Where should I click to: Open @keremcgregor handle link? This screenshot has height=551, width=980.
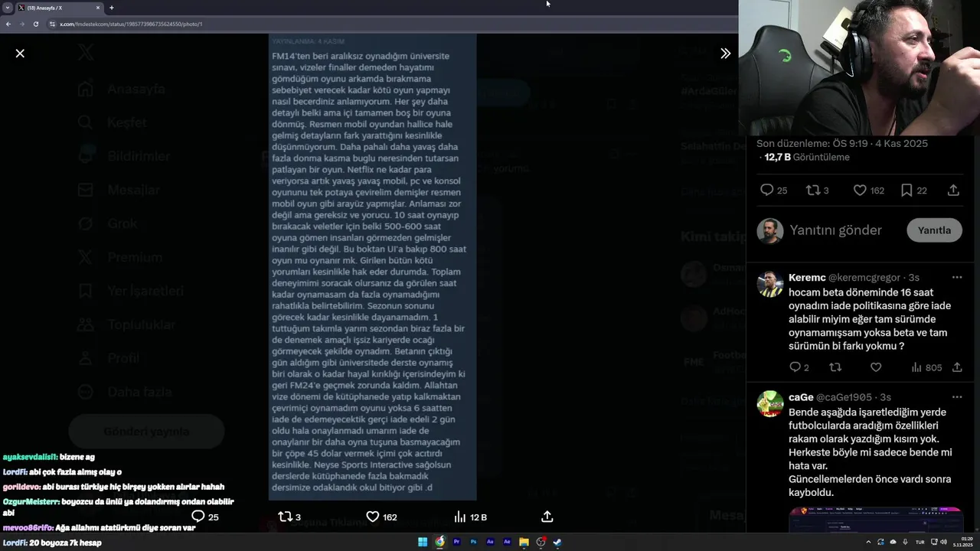[x=864, y=277]
